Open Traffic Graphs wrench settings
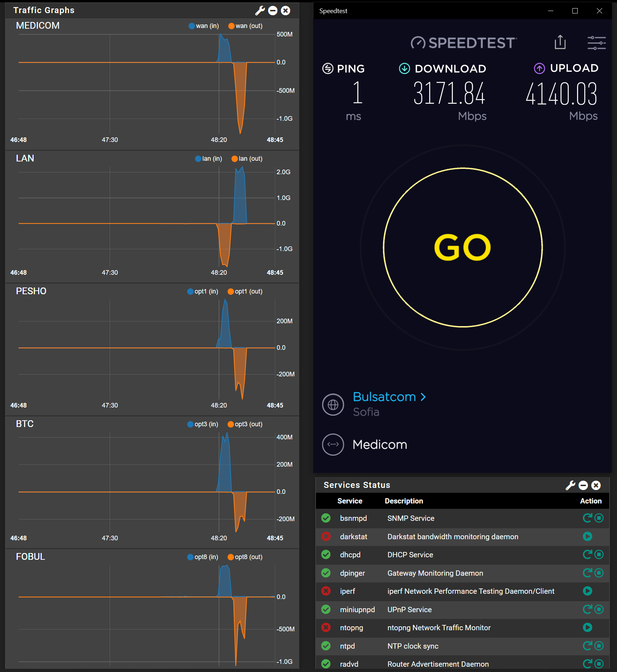The width and height of the screenshot is (617, 672). tap(260, 11)
